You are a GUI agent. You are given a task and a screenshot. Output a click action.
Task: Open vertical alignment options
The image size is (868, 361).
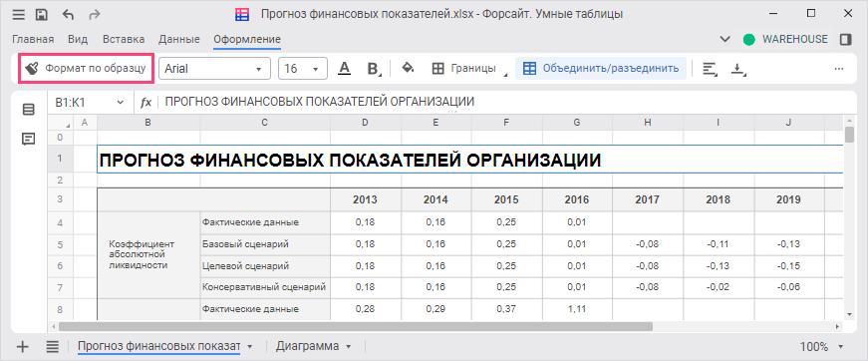pos(737,69)
